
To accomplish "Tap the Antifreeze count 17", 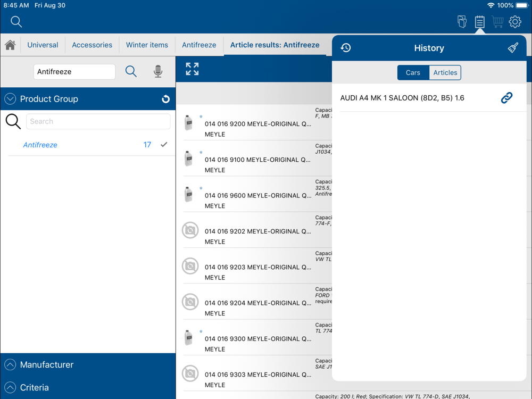I will tap(147, 145).
